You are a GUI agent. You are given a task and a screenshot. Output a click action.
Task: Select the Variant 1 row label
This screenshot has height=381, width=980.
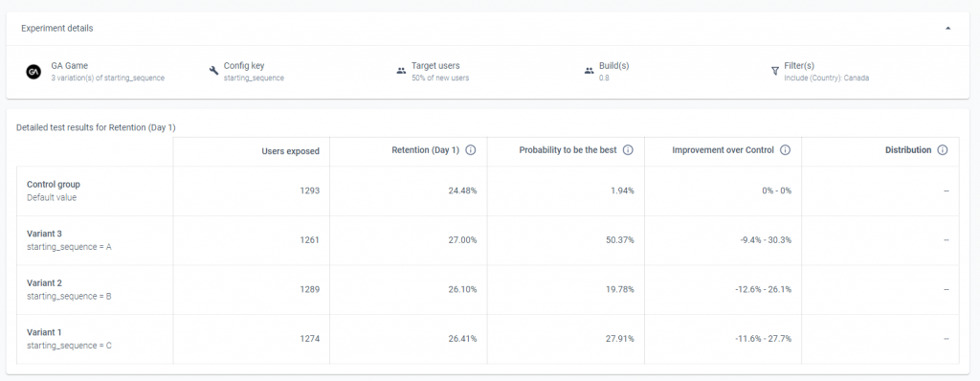point(44,333)
